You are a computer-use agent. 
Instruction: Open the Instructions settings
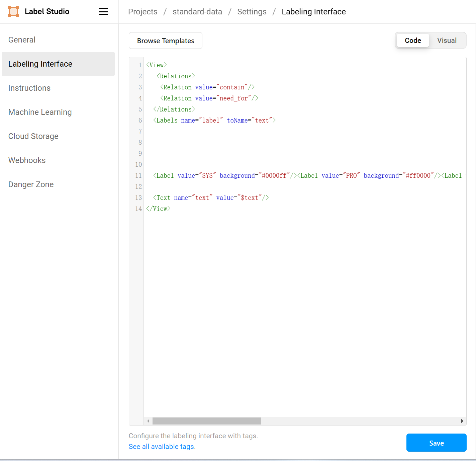29,88
